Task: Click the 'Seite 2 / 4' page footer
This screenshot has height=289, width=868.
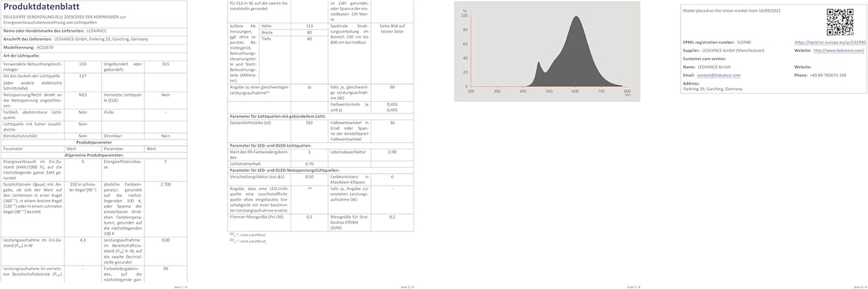Action: [x=407, y=287]
